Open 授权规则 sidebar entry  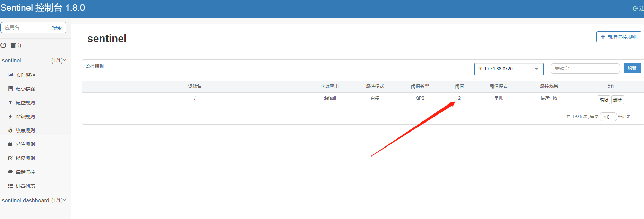pos(25,158)
